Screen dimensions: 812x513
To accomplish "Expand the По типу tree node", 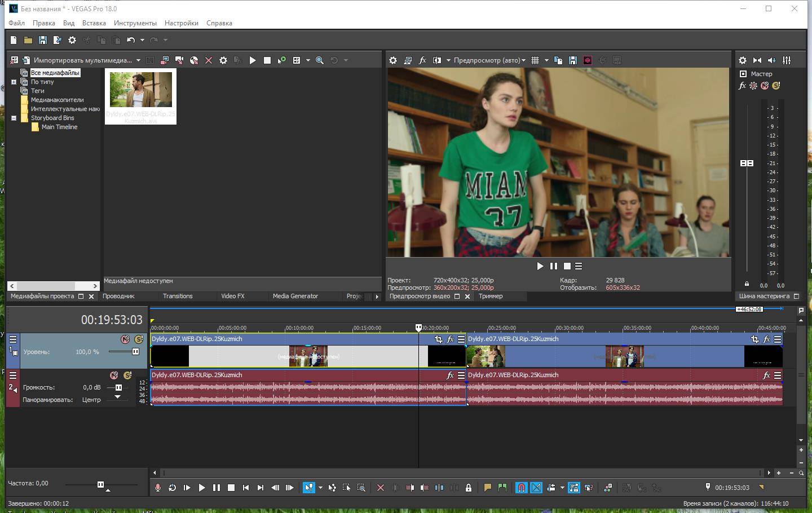I will coord(14,82).
